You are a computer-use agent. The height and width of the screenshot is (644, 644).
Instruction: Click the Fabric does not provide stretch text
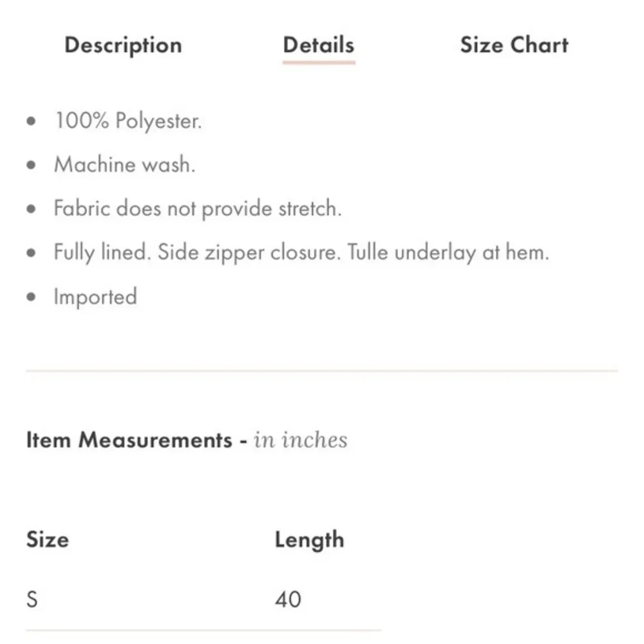coord(198,209)
